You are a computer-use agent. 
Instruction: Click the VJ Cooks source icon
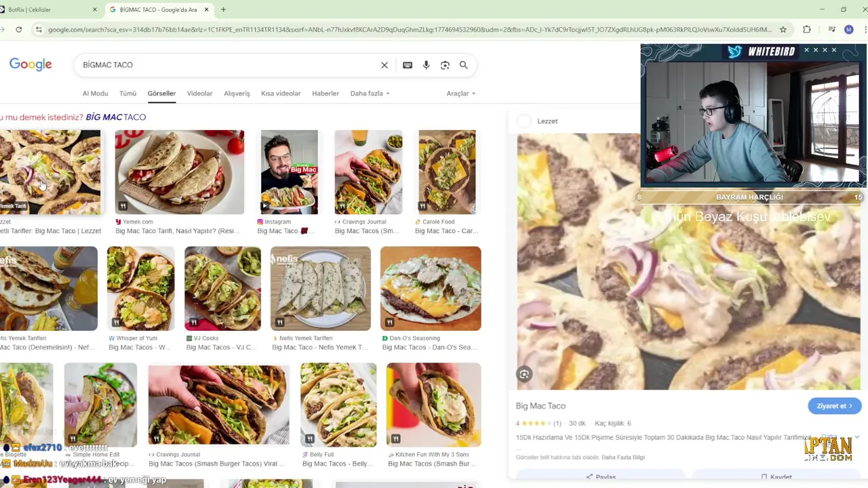[189, 338]
